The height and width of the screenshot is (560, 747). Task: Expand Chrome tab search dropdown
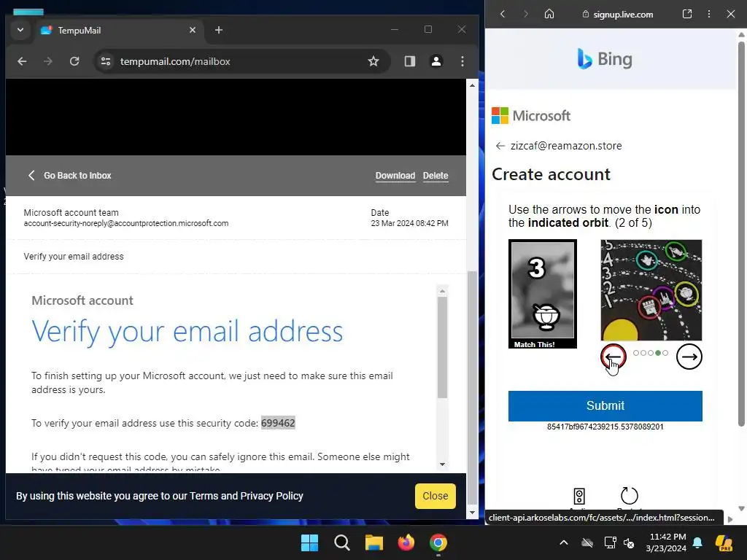20,30
